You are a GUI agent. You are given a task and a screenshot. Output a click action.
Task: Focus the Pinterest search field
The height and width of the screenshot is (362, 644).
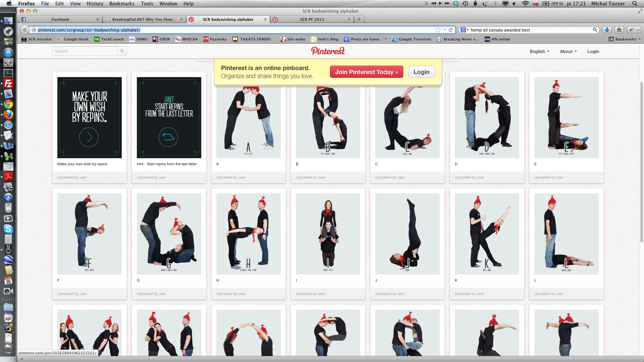pyautogui.click(x=85, y=51)
